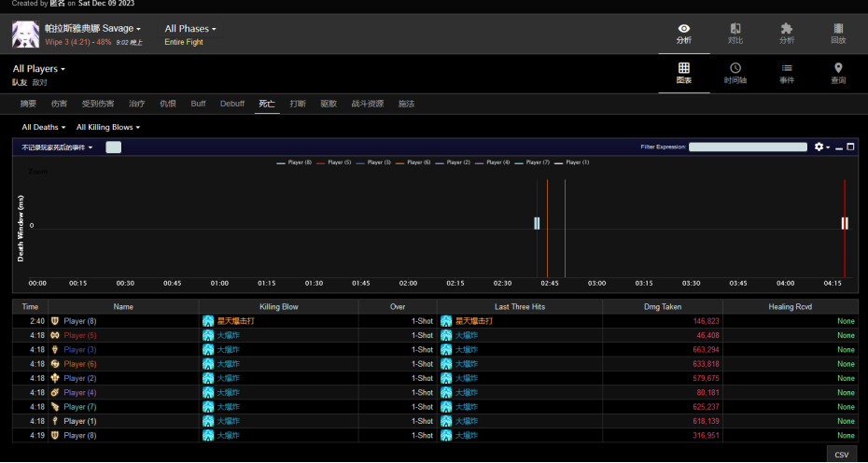Image resolution: width=868 pixels, height=463 pixels.
Task: Open the 事件 events list icon
Action: (x=787, y=68)
